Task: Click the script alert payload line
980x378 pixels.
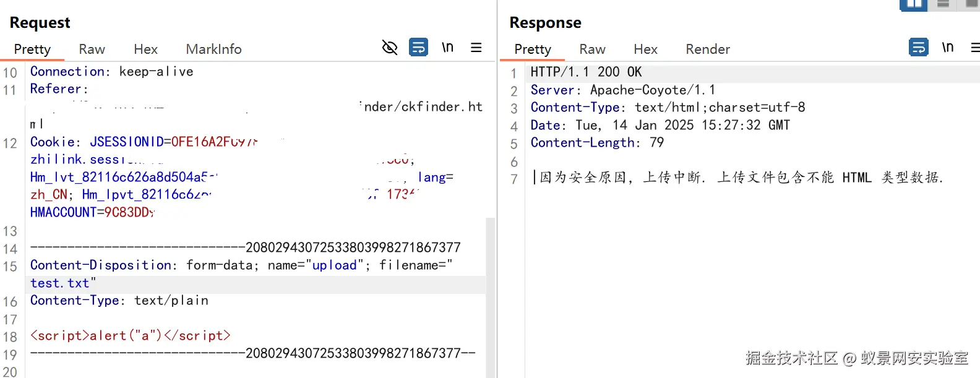Action: pos(131,336)
